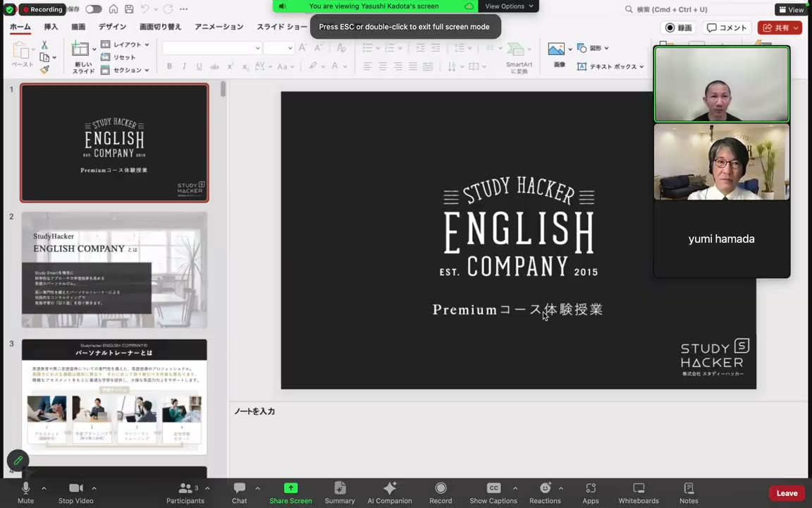This screenshot has height=508, width=812.
Task: Toggle the autosave switch
Action: tap(93, 8)
